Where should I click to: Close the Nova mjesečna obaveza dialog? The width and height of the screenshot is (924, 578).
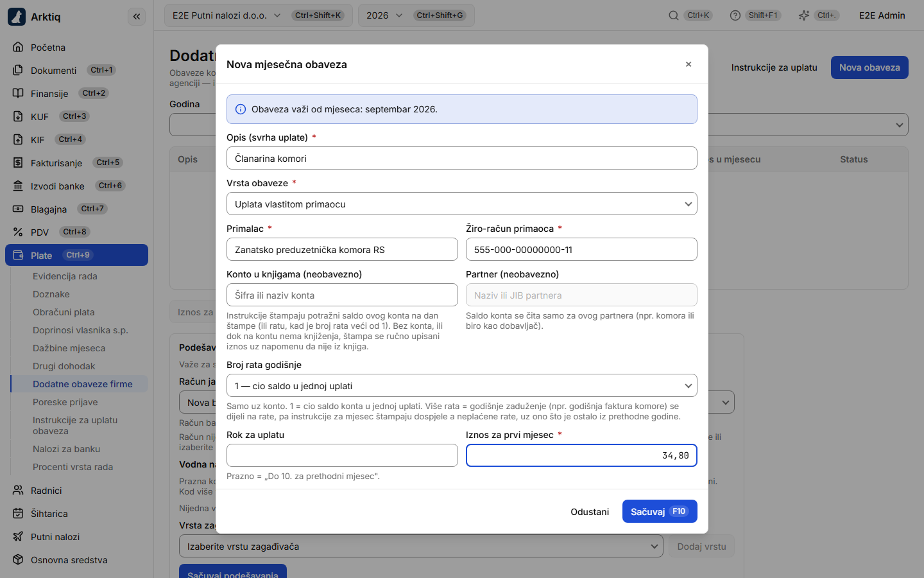[689, 64]
